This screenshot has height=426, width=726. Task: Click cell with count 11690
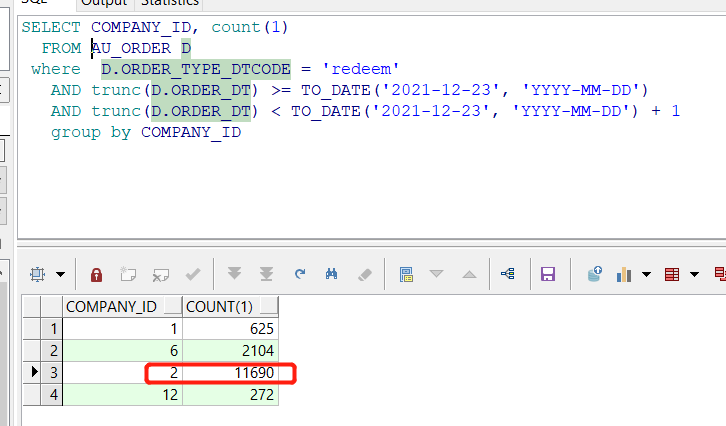[231, 373]
